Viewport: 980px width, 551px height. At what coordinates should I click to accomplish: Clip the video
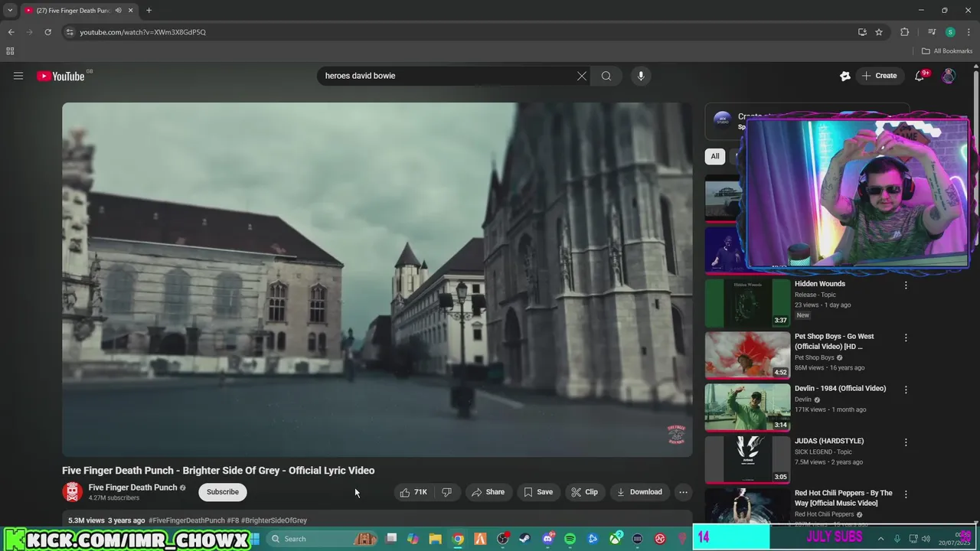(584, 492)
